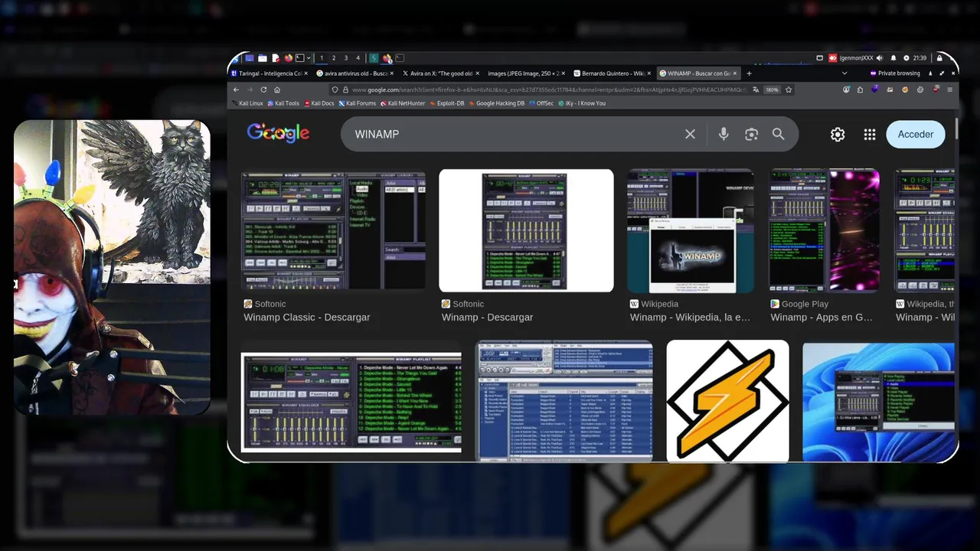
Task: Open the Google apps grid
Action: pyautogui.click(x=870, y=134)
